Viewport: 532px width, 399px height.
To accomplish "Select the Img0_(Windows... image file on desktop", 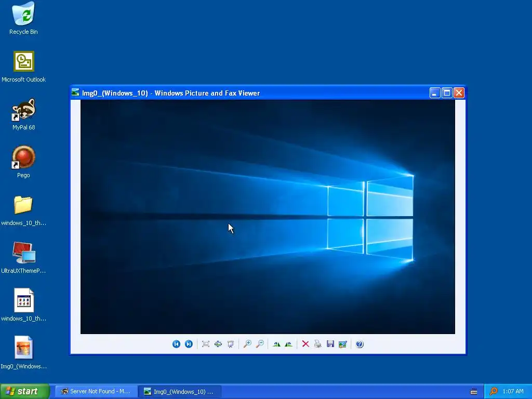I will click(23, 353).
